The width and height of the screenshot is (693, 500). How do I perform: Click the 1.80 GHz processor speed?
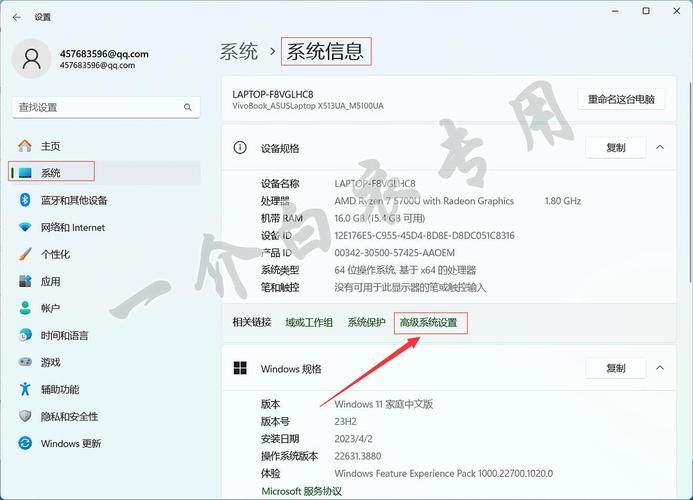563,201
